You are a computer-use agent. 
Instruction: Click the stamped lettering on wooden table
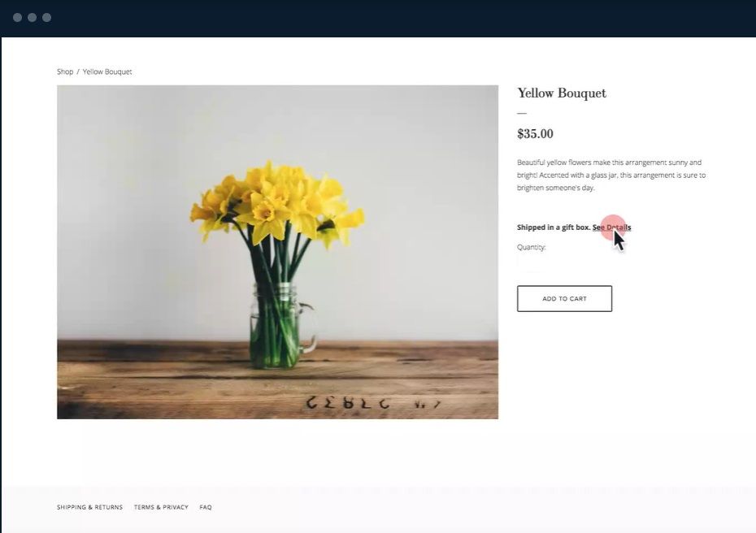(x=372, y=403)
